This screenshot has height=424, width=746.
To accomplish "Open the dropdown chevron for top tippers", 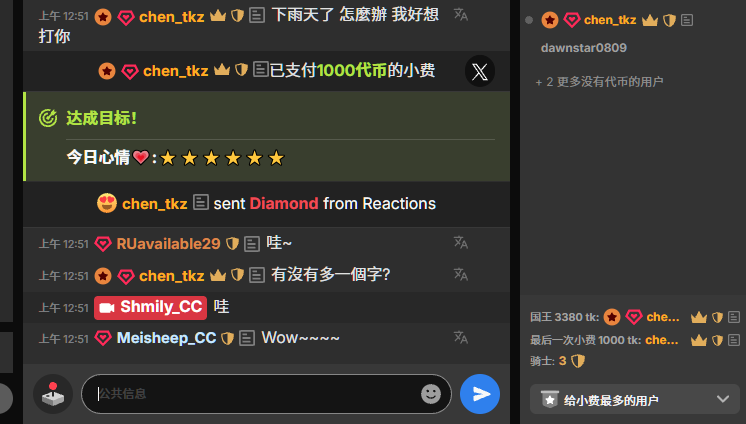I will point(723,399).
